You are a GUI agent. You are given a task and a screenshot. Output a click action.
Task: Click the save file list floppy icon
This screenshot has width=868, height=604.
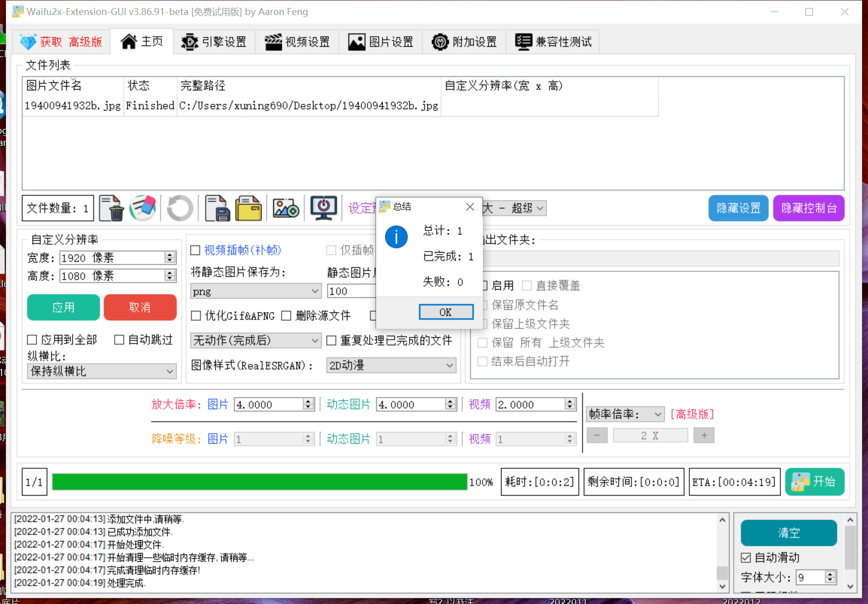[218, 208]
